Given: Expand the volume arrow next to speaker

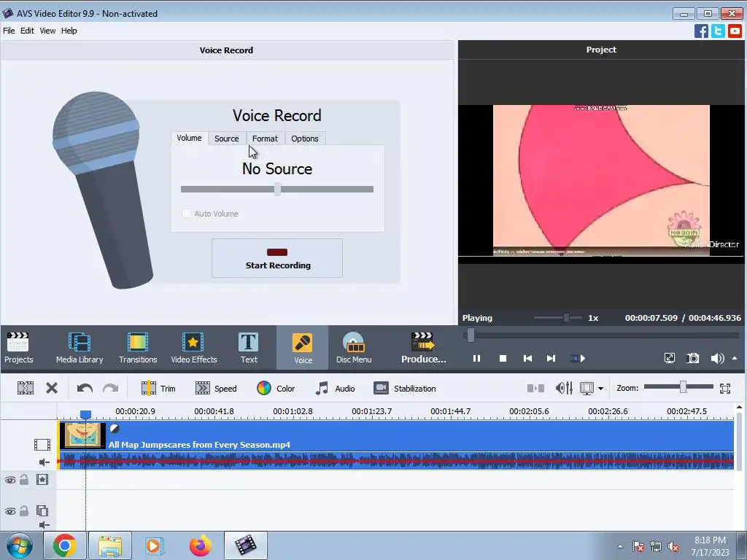Looking at the screenshot, I should coord(735,358).
